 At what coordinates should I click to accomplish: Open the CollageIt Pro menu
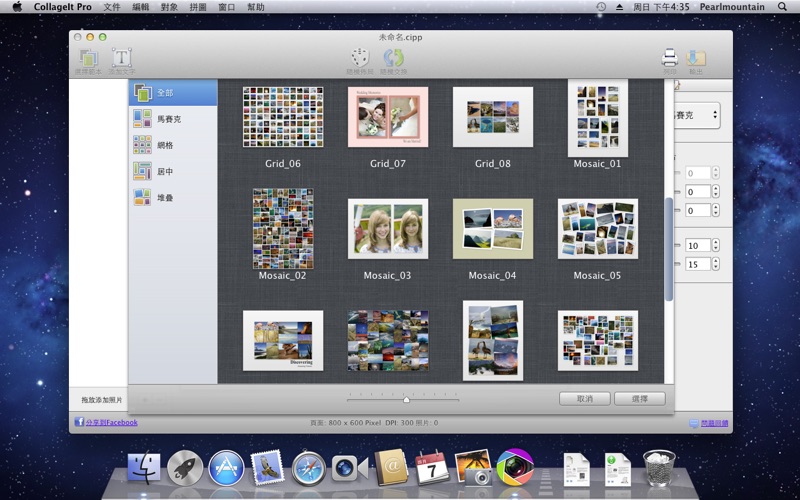coord(62,7)
